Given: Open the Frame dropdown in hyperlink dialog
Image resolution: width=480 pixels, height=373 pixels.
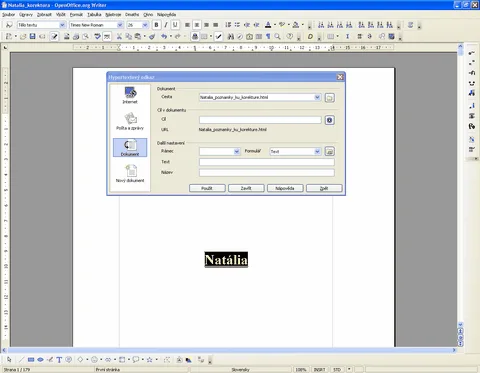Looking at the screenshot, I should coord(237,151).
